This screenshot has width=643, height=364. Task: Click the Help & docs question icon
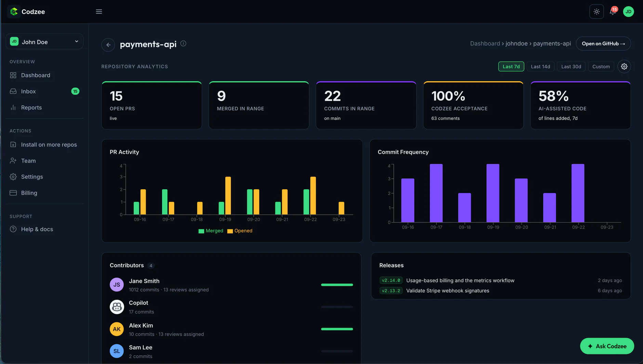tap(13, 229)
